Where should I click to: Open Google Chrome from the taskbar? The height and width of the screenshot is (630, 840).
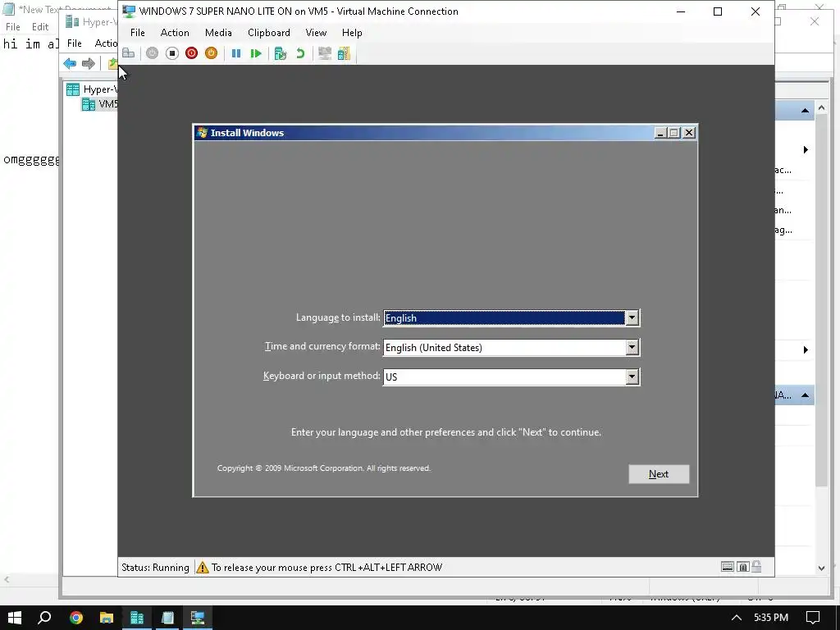tap(76, 618)
